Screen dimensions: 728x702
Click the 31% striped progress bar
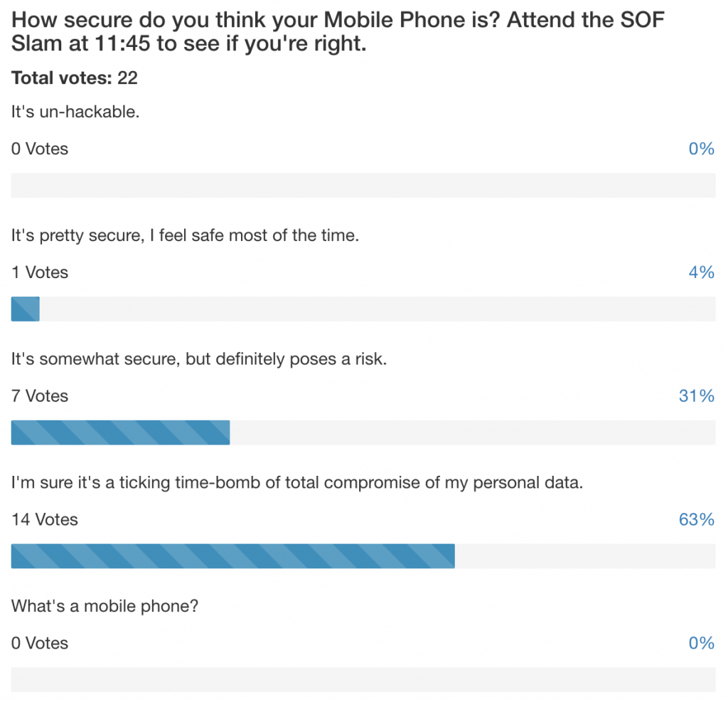[x=120, y=432]
